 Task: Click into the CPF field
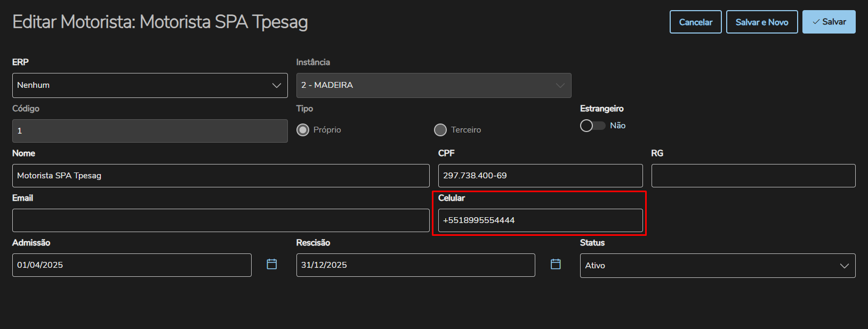(x=540, y=176)
